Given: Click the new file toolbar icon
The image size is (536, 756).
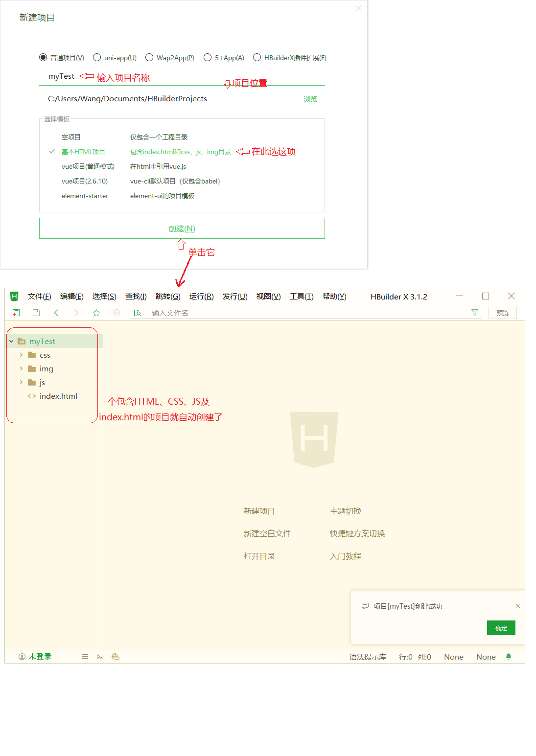Looking at the screenshot, I should 16,313.
